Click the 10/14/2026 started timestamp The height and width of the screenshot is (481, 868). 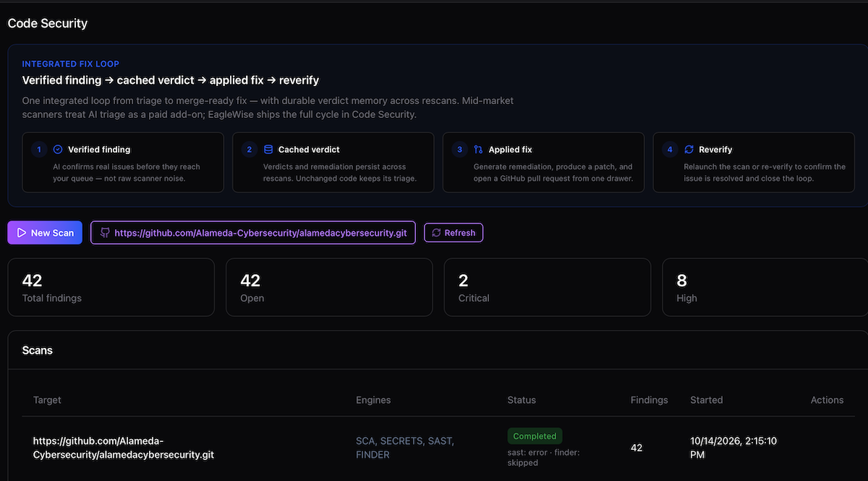(733, 448)
